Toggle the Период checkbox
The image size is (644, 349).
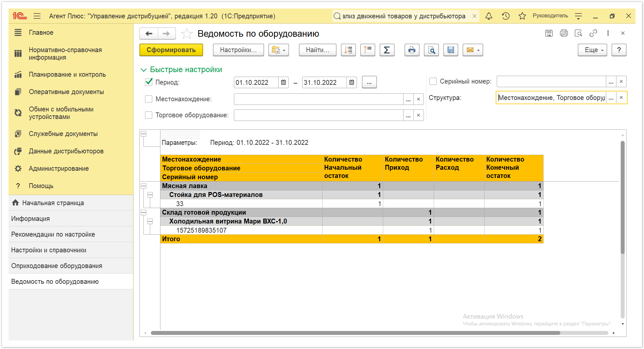click(149, 82)
